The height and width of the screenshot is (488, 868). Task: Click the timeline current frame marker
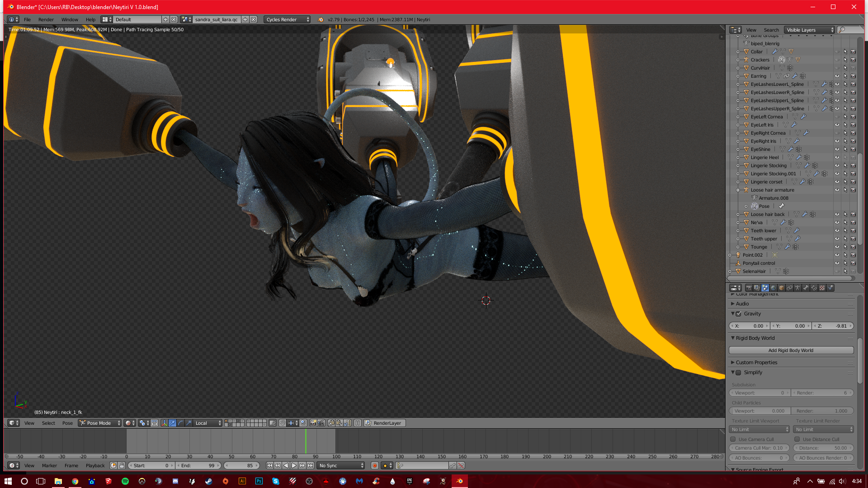pos(306,441)
